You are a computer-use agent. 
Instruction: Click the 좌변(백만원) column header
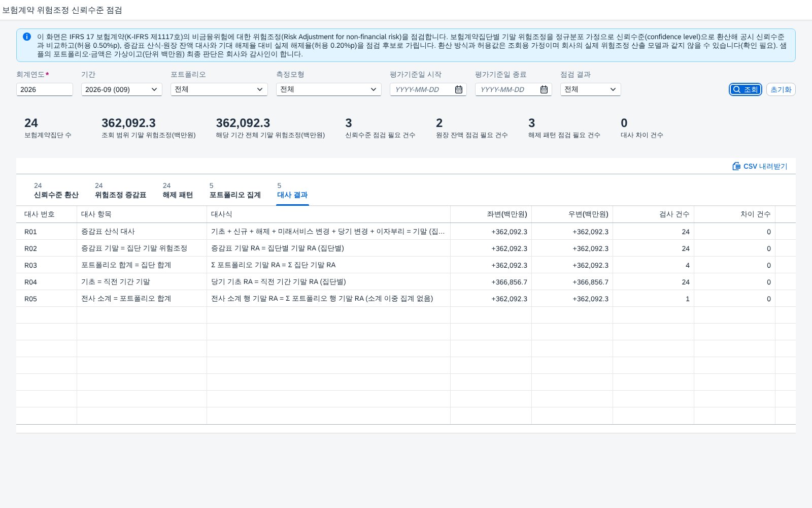click(491, 214)
